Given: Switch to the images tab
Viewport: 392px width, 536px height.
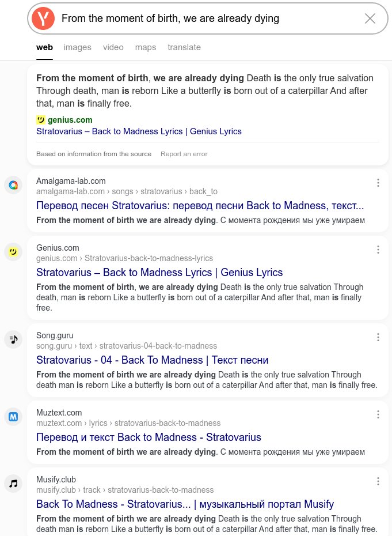Looking at the screenshot, I should pyautogui.click(x=78, y=47).
